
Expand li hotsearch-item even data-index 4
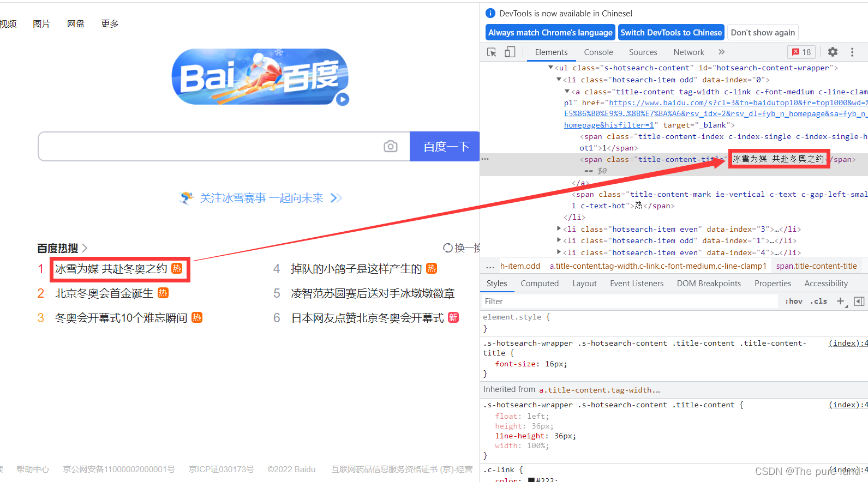point(559,252)
